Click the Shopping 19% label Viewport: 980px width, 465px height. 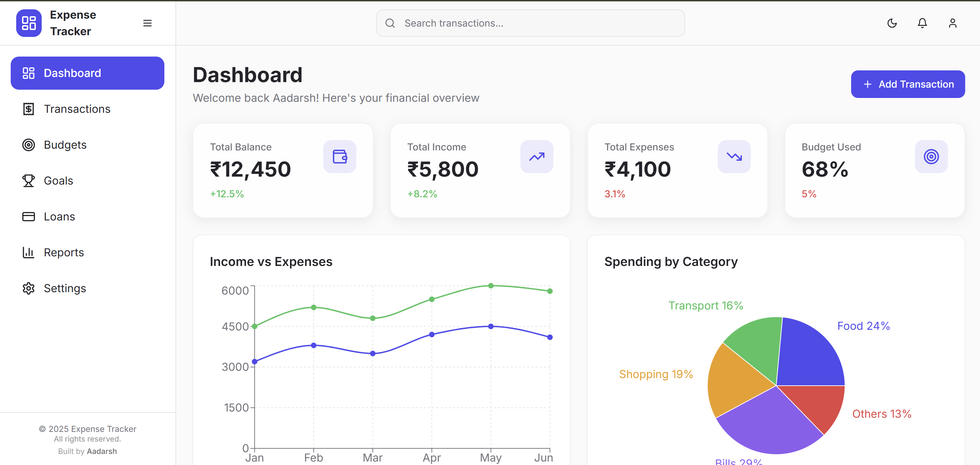pyautogui.click(x=656, y=374)
